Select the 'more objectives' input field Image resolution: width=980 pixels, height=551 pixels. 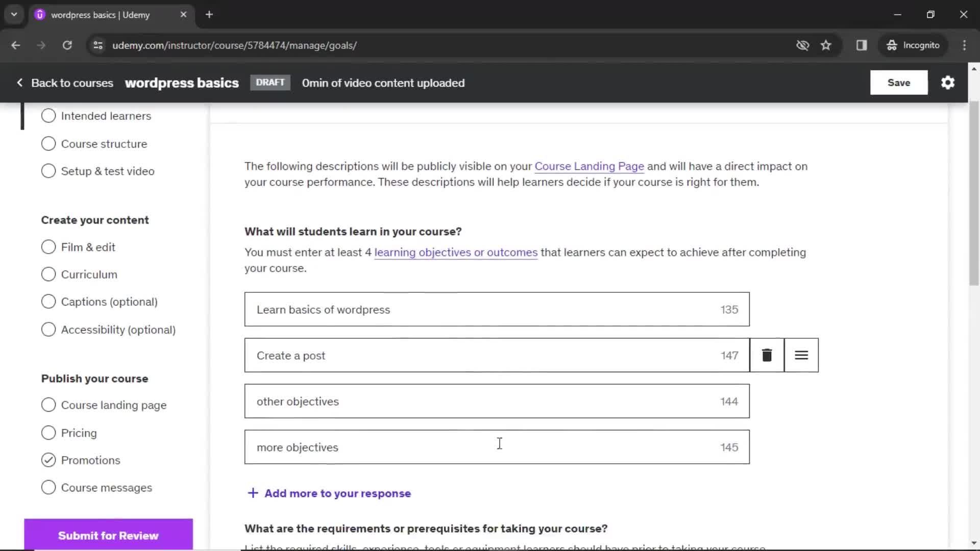pos(497,447)
